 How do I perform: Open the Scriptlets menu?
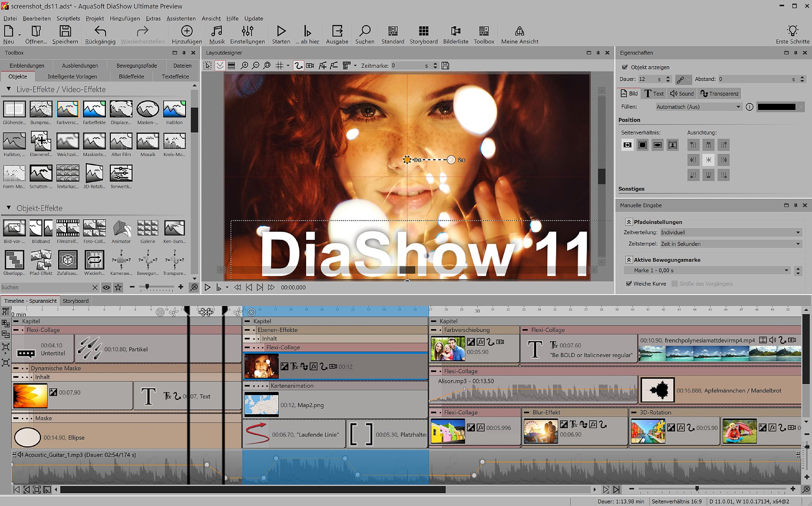[x=68, y=18]
